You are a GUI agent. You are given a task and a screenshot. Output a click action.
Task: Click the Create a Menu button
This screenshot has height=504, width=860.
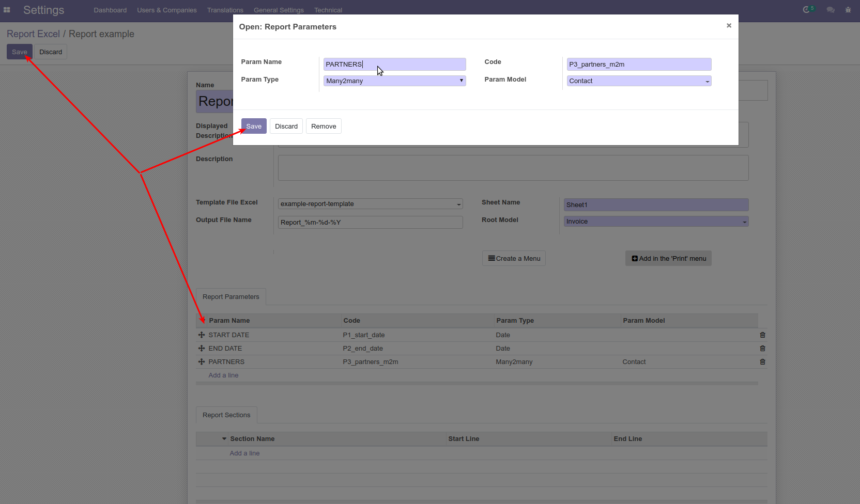(x=514, y=259)
